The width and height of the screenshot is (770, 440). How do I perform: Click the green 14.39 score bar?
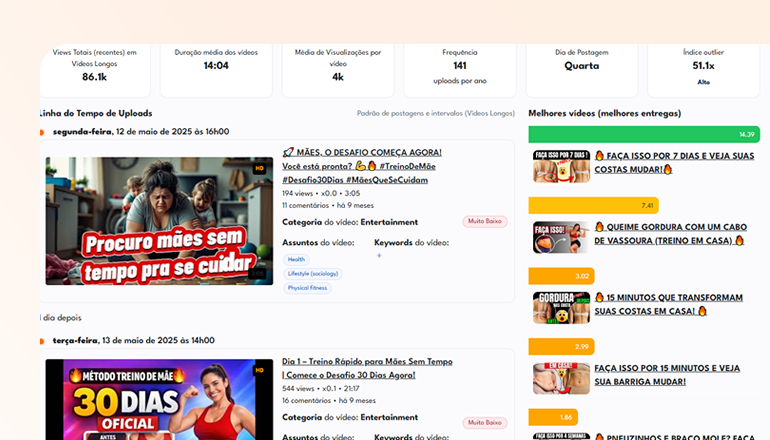(x=644, y=135)
